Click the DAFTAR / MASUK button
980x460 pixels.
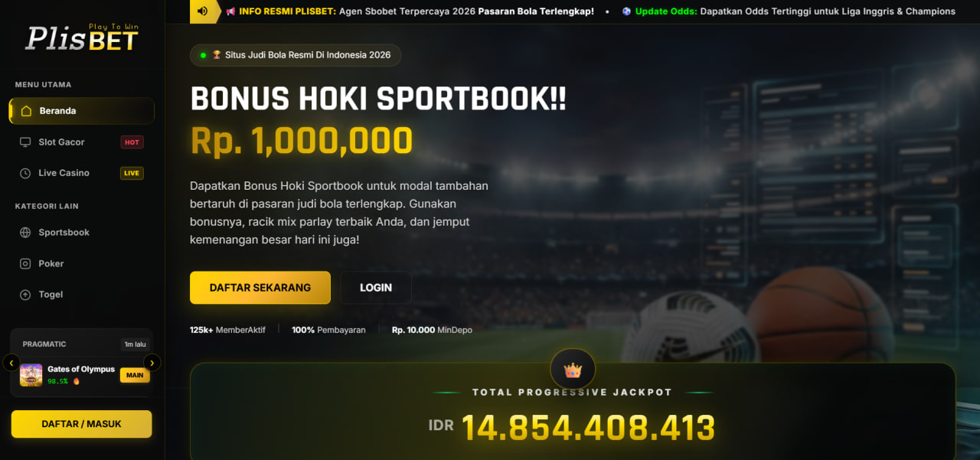coord(81,424)
